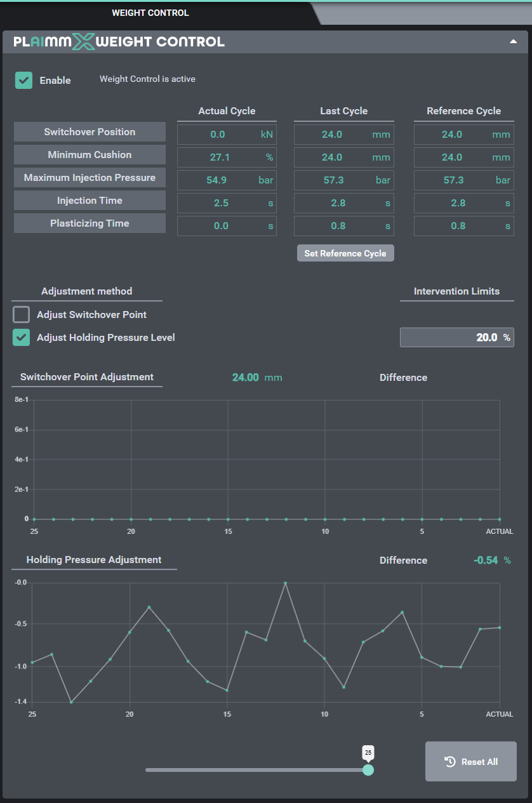Switch to the Weight Control tab

click(150, 13)
